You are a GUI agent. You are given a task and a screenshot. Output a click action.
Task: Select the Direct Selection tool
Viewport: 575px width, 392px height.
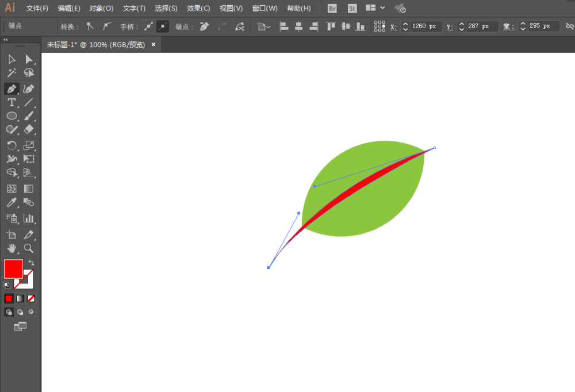[29, 59]
